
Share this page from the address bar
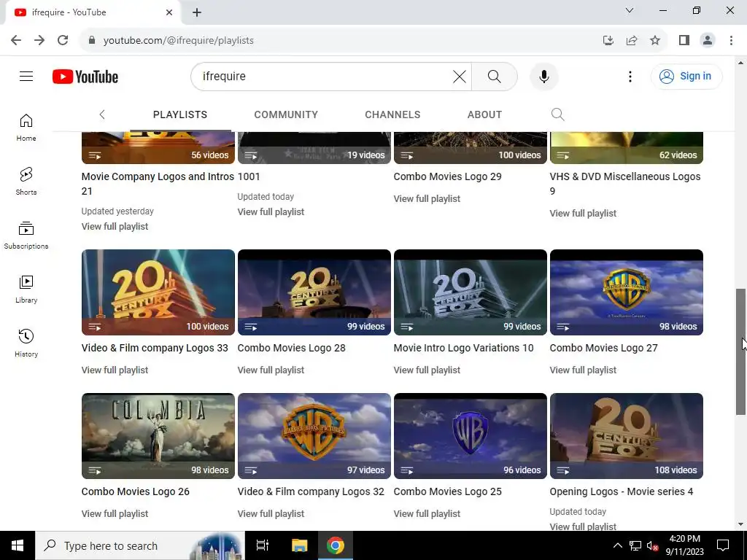click(632, 41)
